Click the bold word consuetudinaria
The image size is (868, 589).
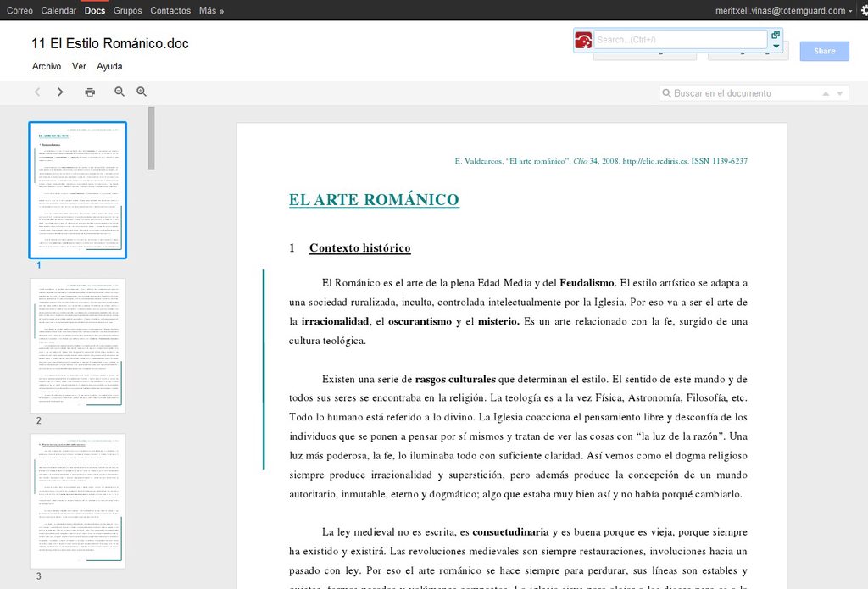tap(510, 532)
